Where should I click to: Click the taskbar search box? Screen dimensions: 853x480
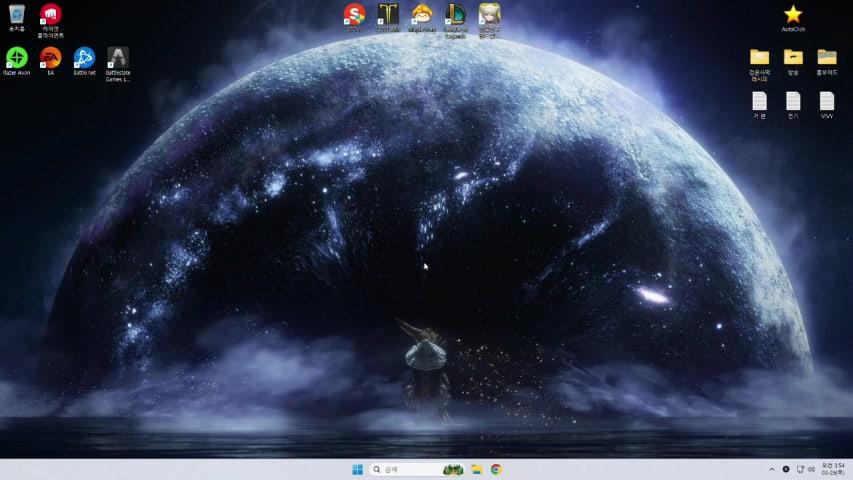pos(403,469)
